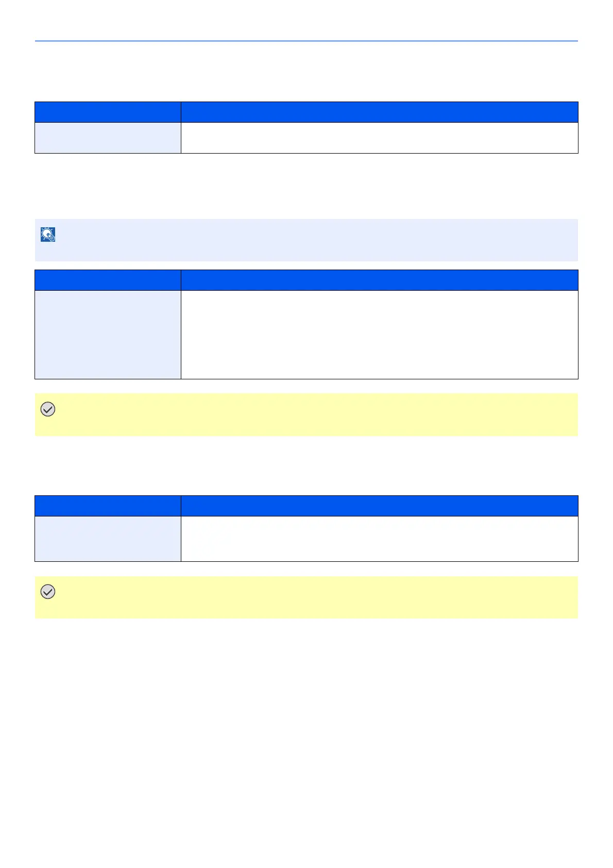Select the last table's right blue header cell
The width and height of the screenshot is (613, 868).
(x=379, y=506)
